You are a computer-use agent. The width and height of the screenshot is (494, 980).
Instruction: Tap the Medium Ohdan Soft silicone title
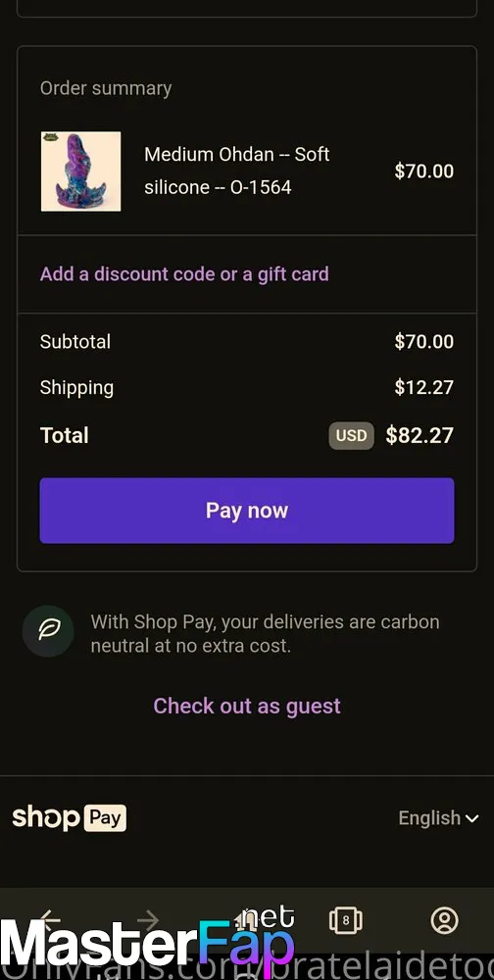coord(237,171)
